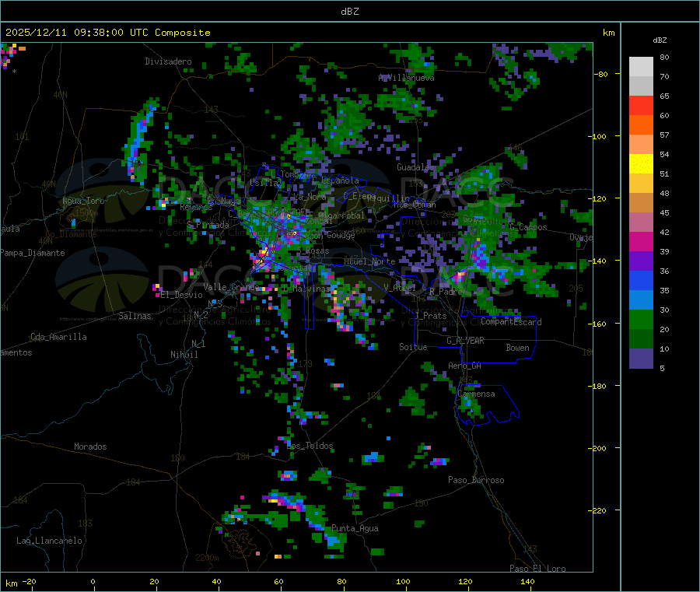Viewport: 700px width, 592px height.
Task: Click the Divisadero place label
Action: (168, 61)
